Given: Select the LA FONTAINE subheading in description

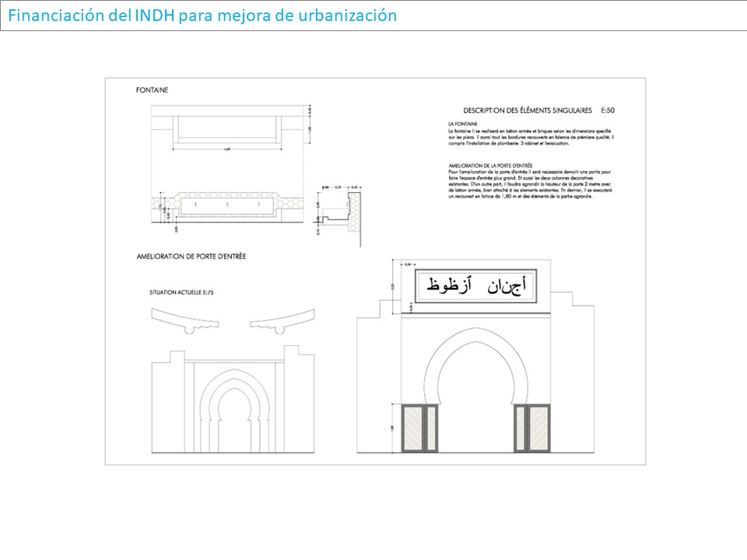Looking at the screenshot, I should 463,124.
